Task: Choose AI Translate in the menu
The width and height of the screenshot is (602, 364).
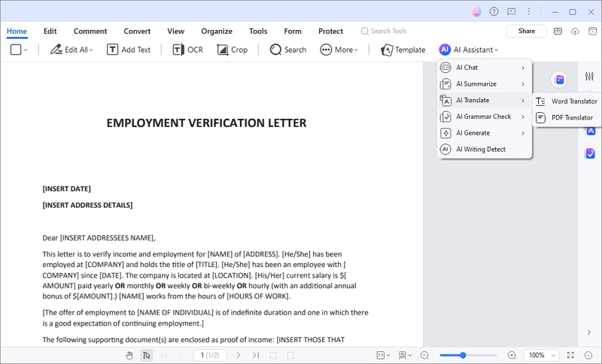Action: coord(484,101)
